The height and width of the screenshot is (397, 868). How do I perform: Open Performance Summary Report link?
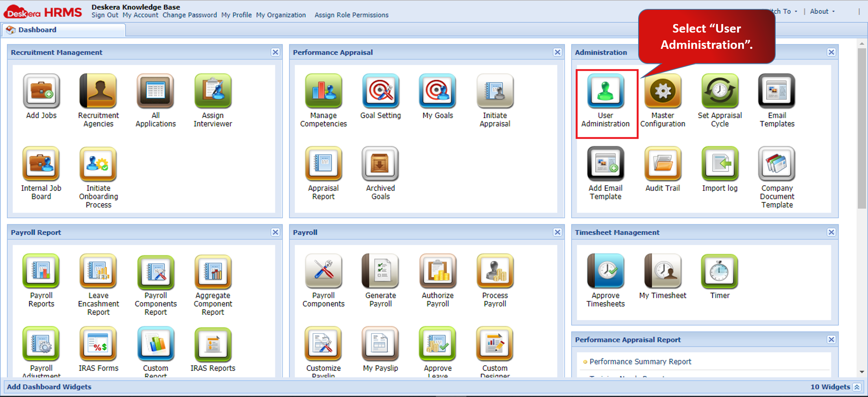(640, 362)
